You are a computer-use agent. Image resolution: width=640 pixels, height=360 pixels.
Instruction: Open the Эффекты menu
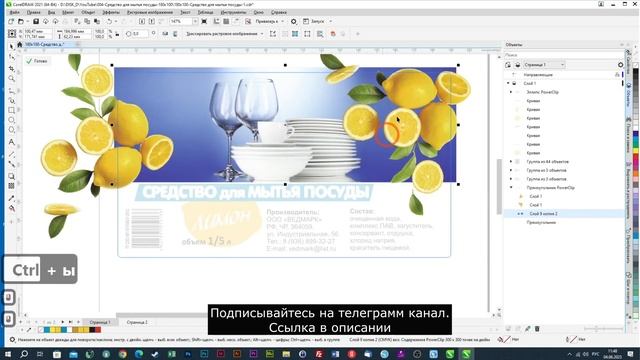(x=111, y=13)
